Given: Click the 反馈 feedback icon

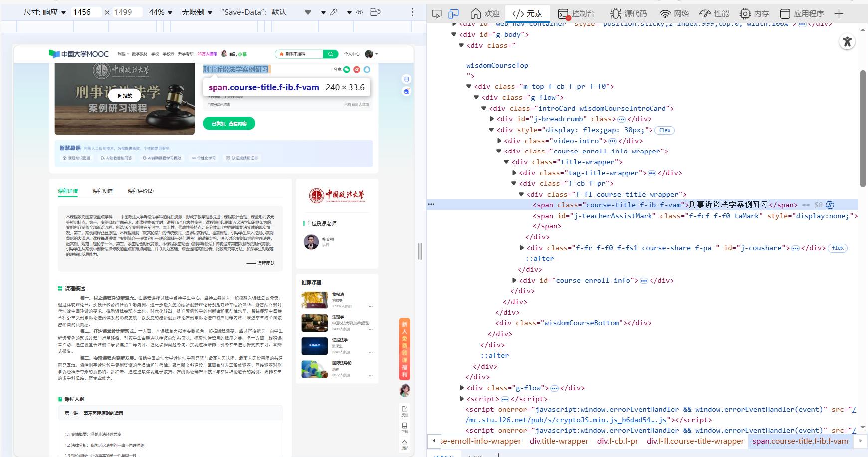Looking at the screenshot, I should 405,411.
